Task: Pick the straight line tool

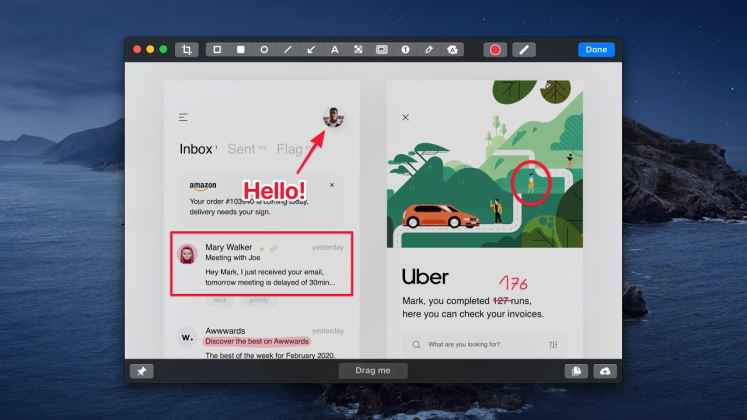Action: pos(288,49)
